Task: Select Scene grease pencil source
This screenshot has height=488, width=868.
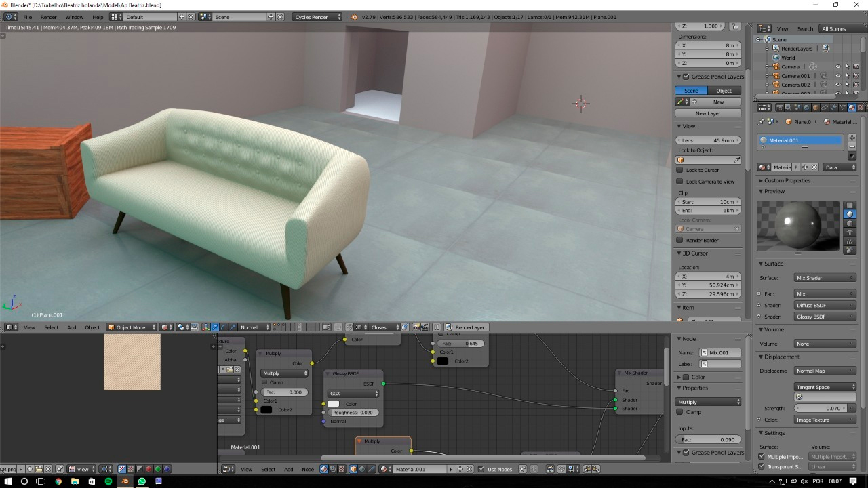Action: click(691, 91)
